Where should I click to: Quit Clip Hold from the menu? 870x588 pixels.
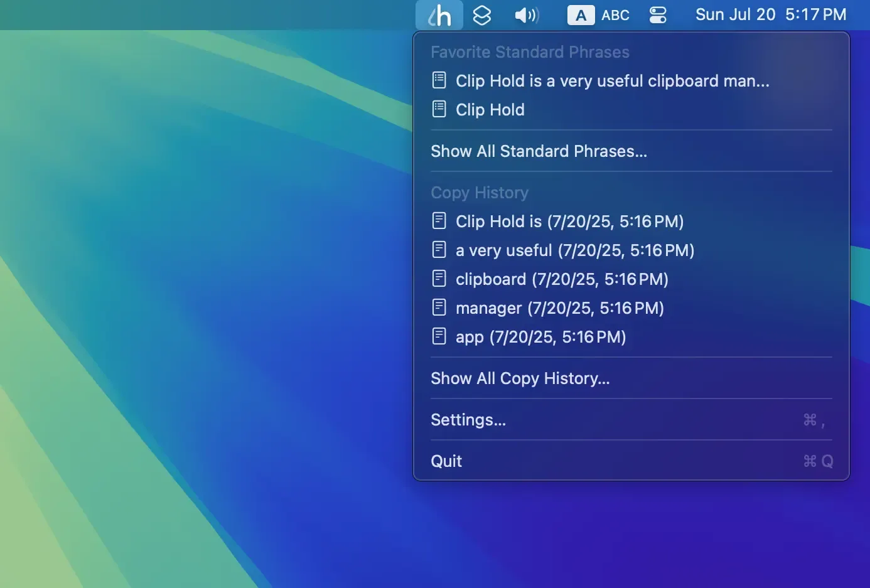[x=631, y=461]
